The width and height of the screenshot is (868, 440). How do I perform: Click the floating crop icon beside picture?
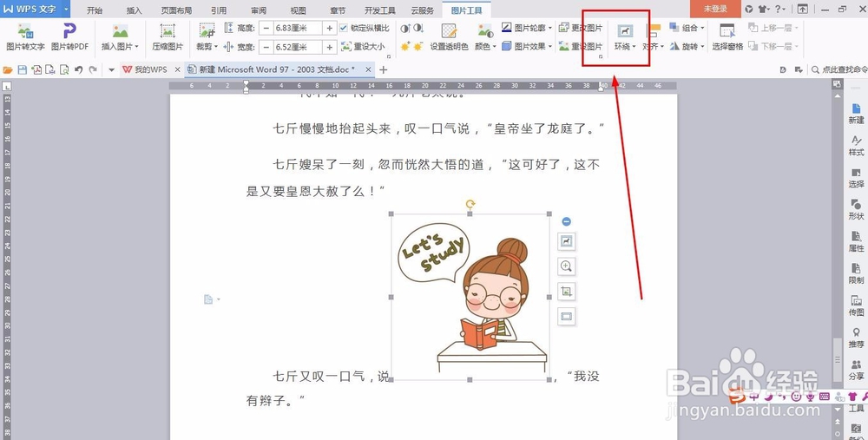566,291
